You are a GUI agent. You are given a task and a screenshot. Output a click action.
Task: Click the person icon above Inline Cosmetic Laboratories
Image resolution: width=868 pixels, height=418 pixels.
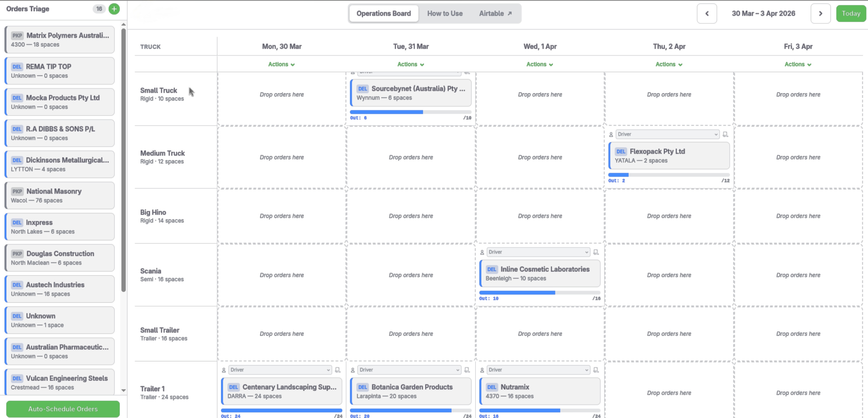click(x=482, y=252)
